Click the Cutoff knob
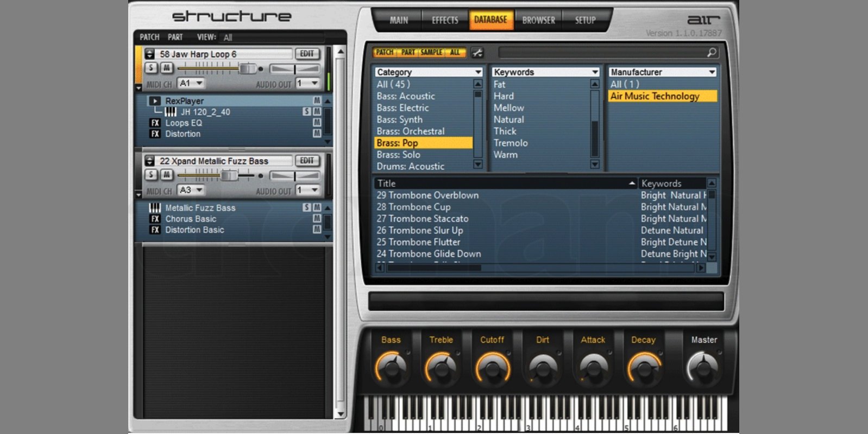The height and width of the screenshot is (434, 868). (x=492, y=368)
